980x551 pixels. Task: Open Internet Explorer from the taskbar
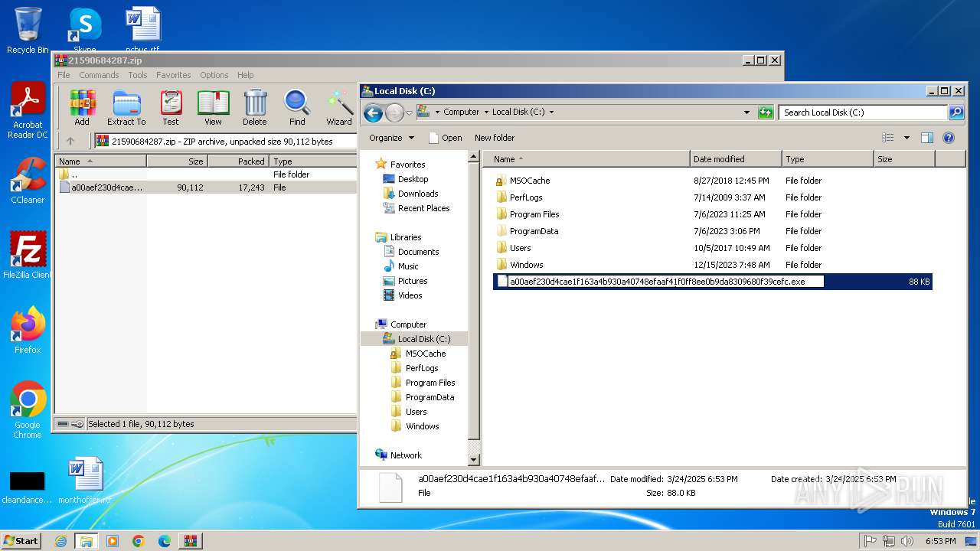[x=60, y=541]
